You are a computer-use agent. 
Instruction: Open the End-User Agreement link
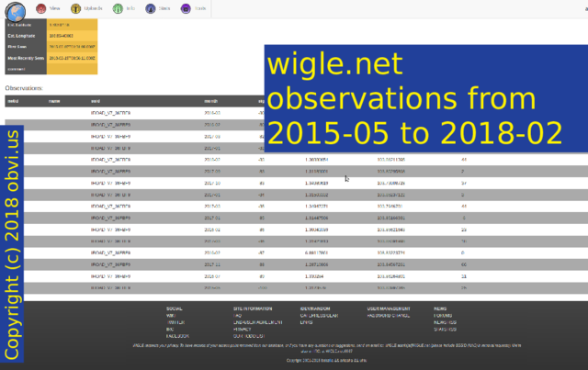258,322
